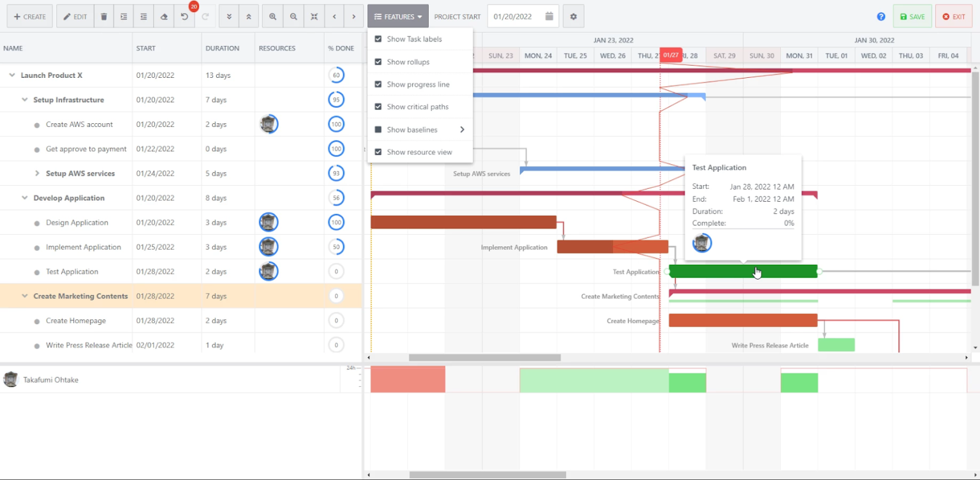Collapse all tasks with double-chevron icon
The height and width of the screenshot is (480, 980).
(x=249, y=16)
